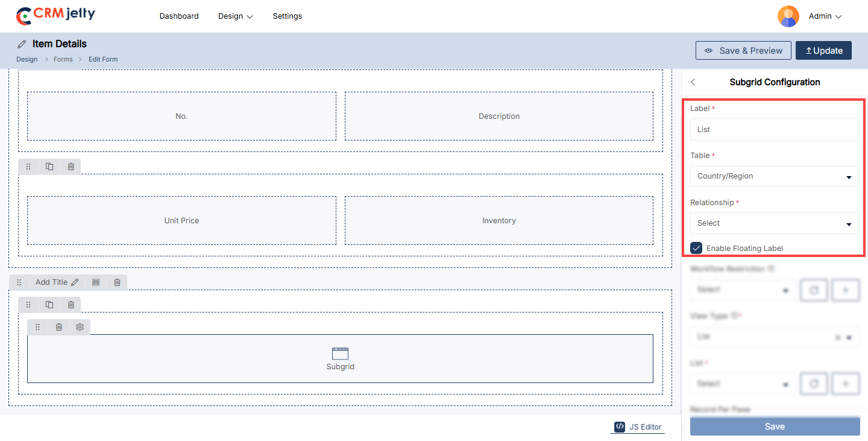This screenshot has height=441, width=868.
Task: Open the Settings menu item
Action: point(288,16)
